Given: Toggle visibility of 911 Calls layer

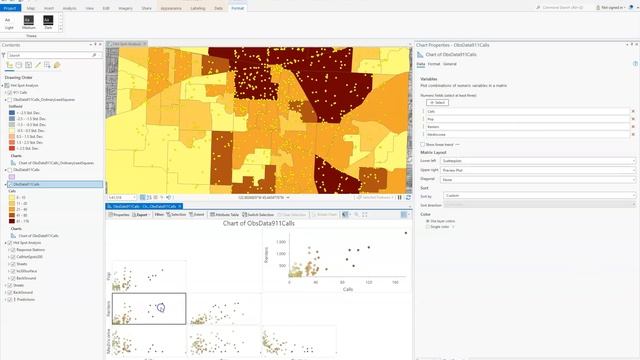Looking at the screenshot, I should (10, 93).
